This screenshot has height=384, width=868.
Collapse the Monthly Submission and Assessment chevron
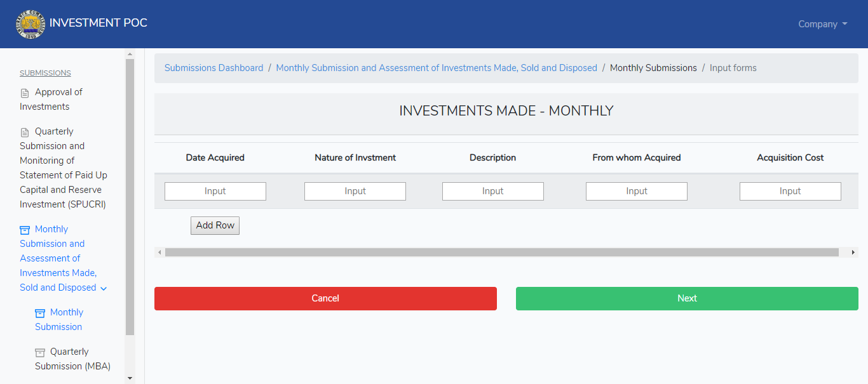(x=104, y=288)
